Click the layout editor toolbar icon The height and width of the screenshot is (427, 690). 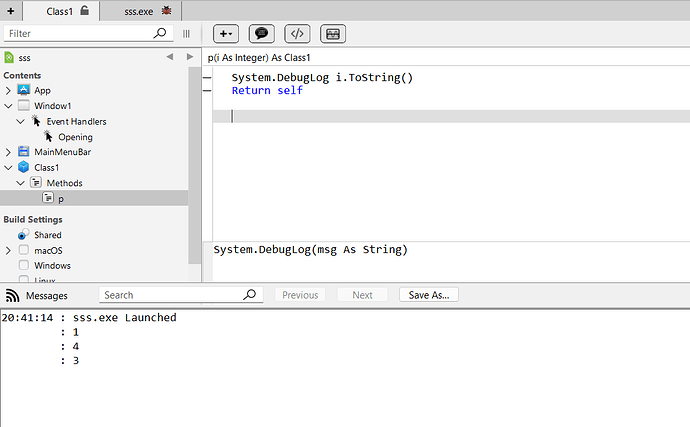tap(333, 34)
